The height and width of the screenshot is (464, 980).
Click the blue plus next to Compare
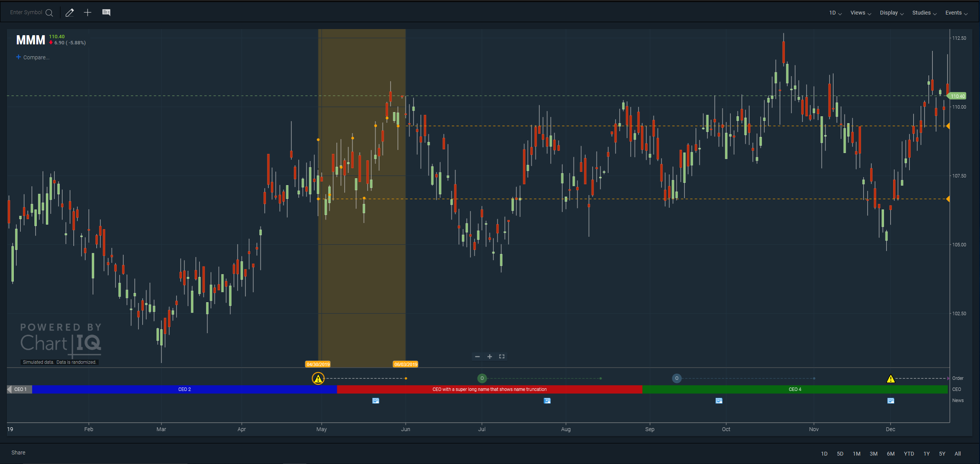tap(18, 57)
